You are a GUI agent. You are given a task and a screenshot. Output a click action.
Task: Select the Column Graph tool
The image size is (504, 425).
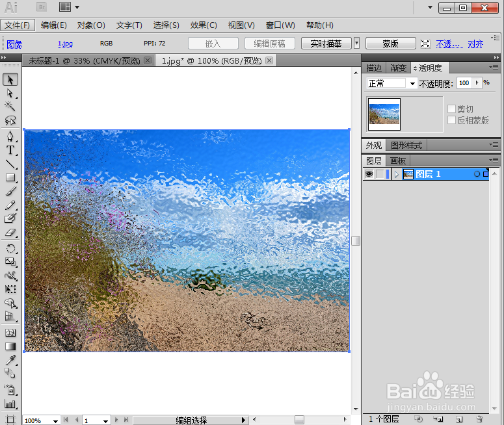[x=10, y=404]
